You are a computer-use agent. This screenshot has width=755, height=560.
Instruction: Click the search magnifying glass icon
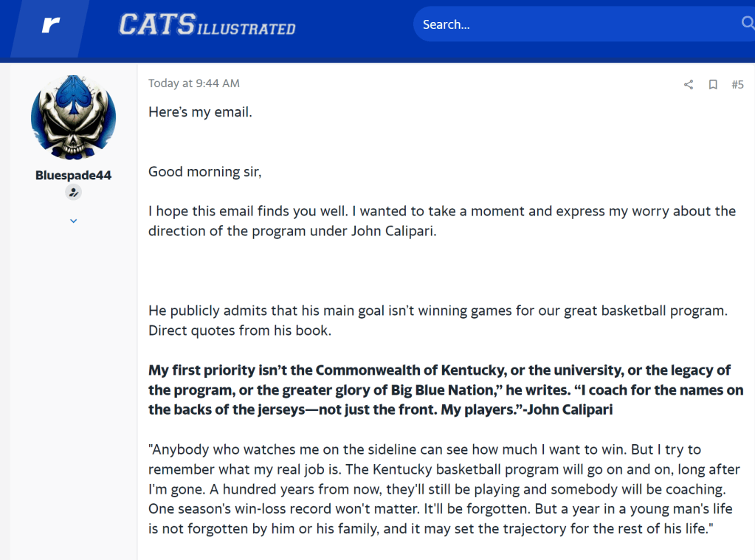click(x=747, y=24)
